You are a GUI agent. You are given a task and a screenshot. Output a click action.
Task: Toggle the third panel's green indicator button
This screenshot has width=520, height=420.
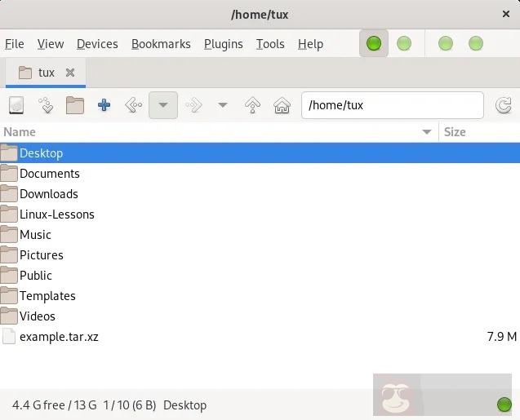point(446,43)
